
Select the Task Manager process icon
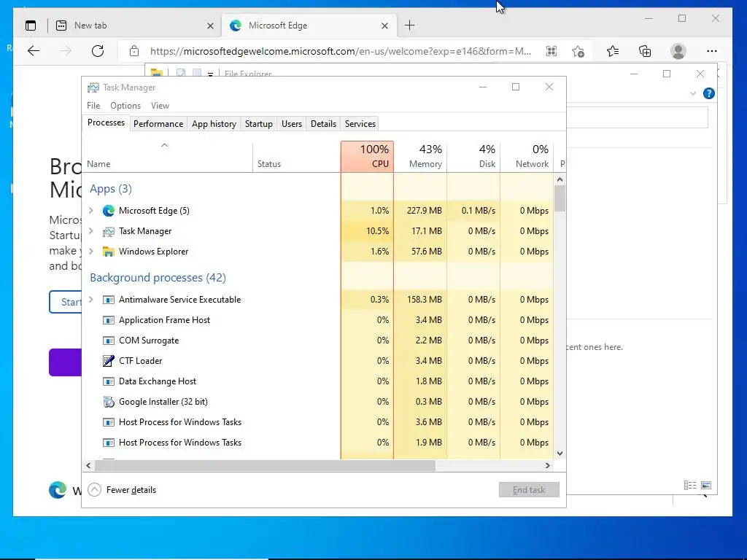pyautogui.click(x=109, y=231)
